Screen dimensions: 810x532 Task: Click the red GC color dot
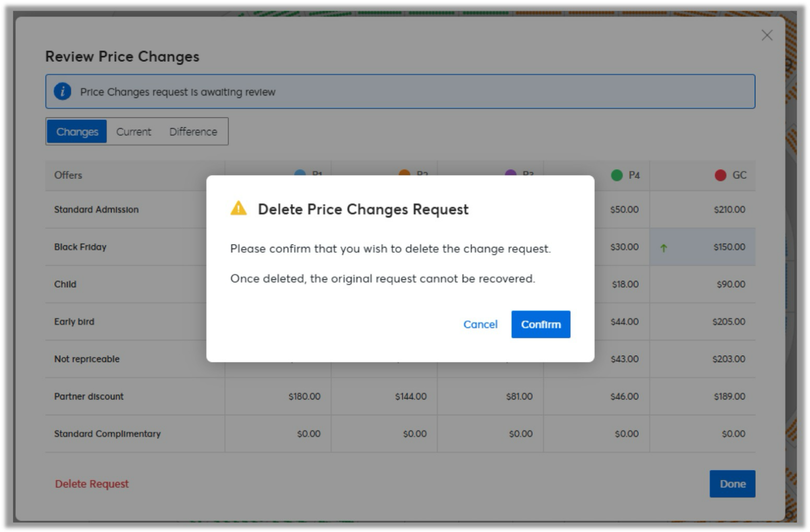[x=720, y=175]
